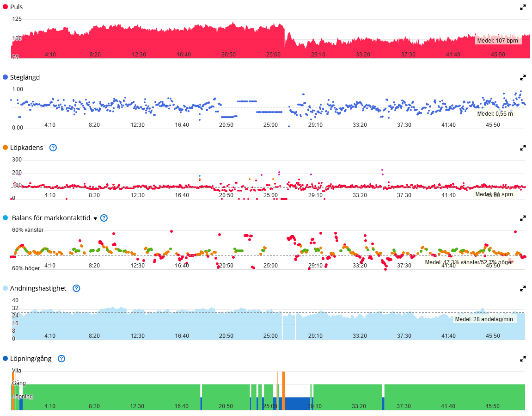This screenshot has height=416, width=532.
Task: Click the 25:00 time marker in Puls chart
Action: pos(274,55)
